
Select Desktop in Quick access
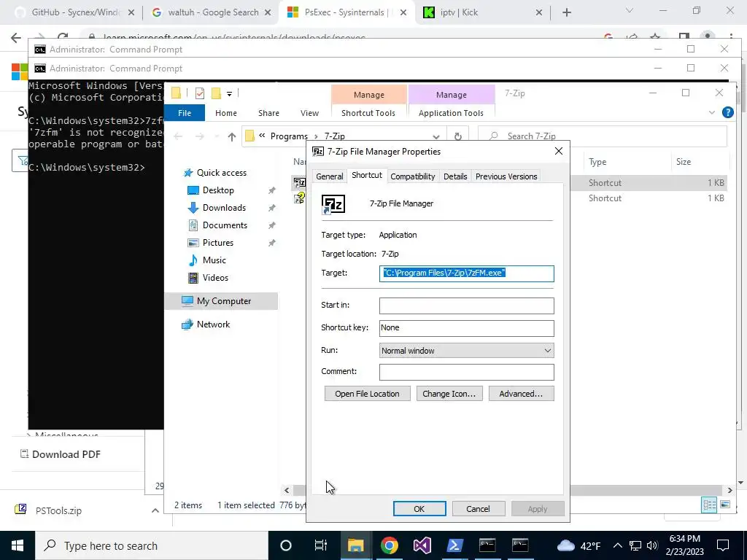[218, 190]
